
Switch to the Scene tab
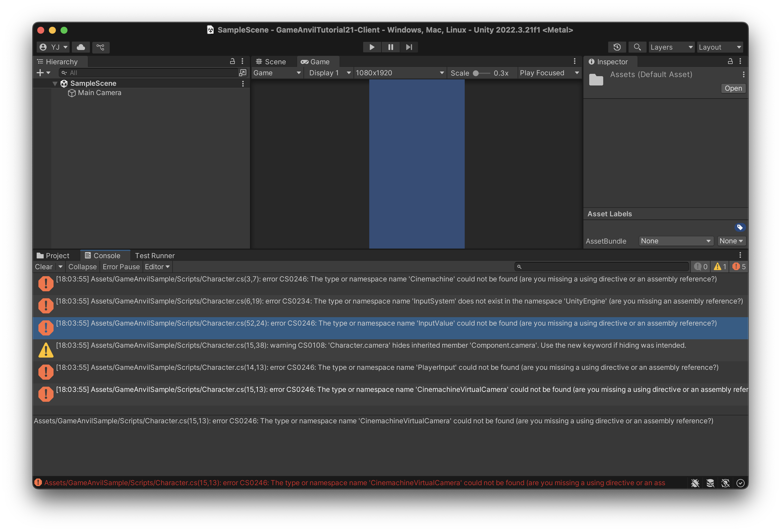pos(271,62)
